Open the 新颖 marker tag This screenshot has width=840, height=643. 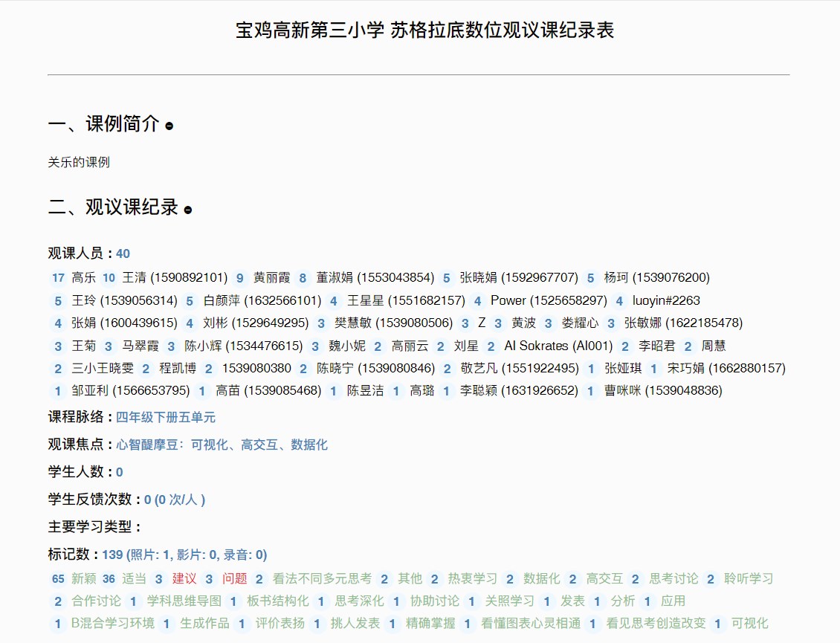click(x=84, y=579)
